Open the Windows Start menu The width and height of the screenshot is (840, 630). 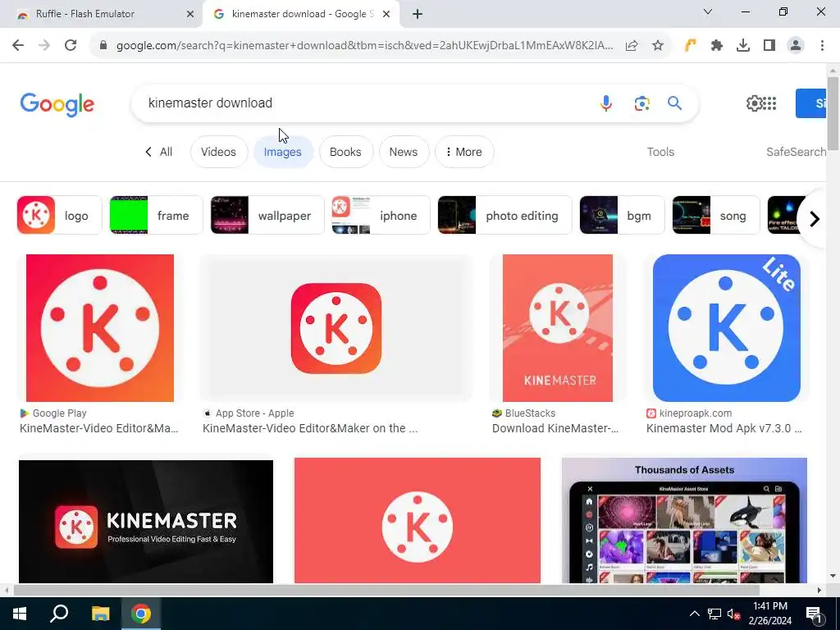point(20,614)
